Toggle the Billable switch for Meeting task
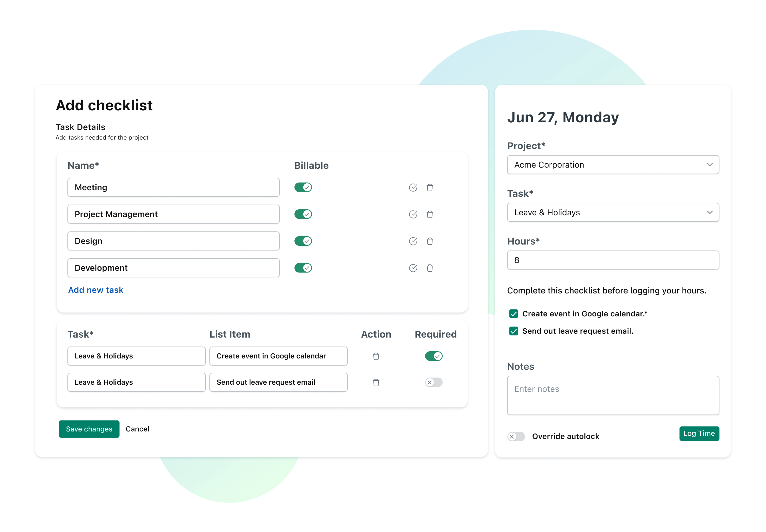The width and height of the screenshot is (766, 532). click(303, 187)
